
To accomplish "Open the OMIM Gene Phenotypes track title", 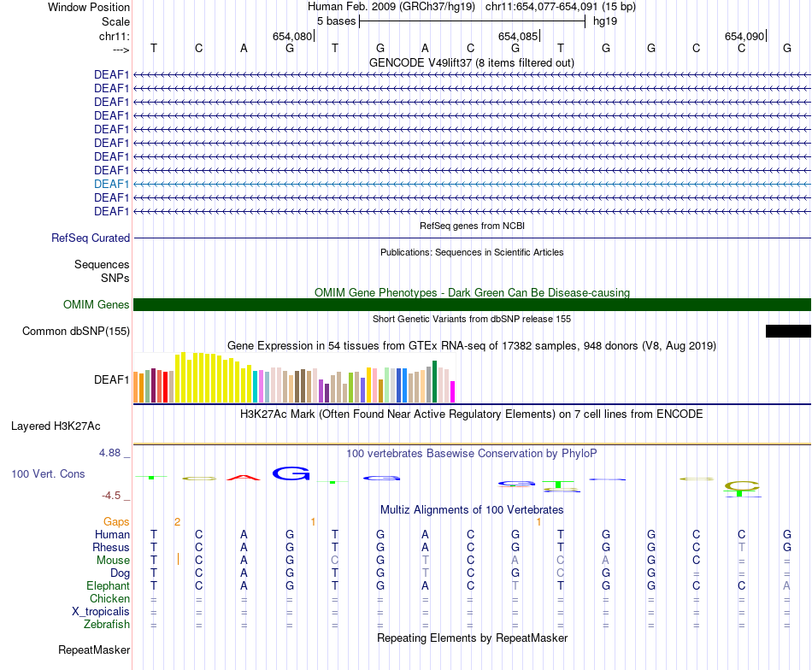I will [472, 292].
